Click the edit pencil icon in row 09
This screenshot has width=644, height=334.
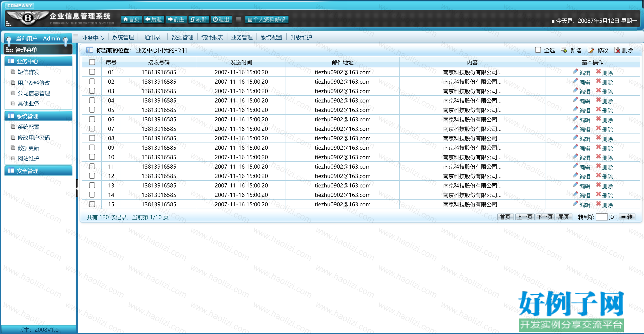point(576,147)
